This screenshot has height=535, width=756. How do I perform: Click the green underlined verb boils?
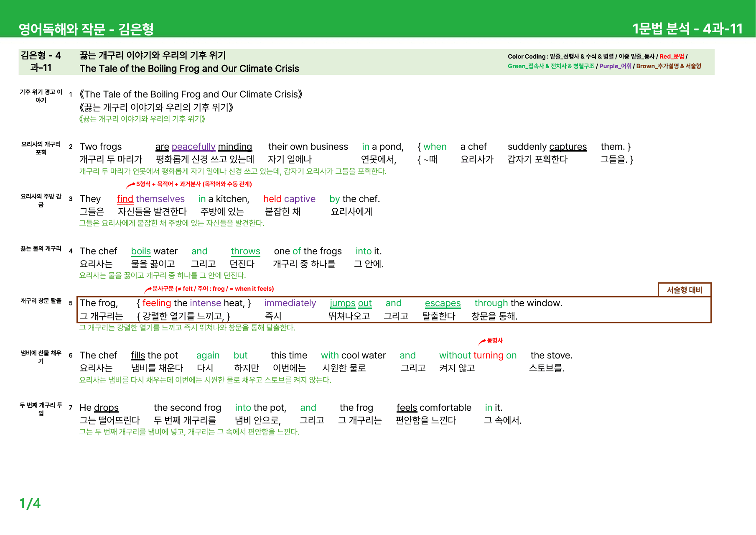click(141, 251)
